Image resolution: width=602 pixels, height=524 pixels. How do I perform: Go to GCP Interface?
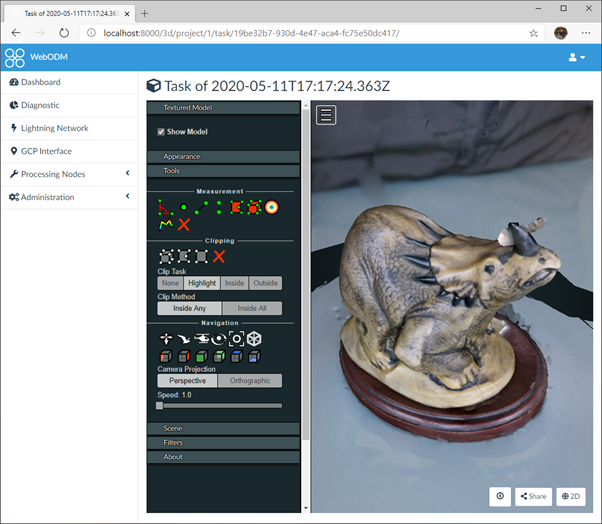tap(47, 151)
